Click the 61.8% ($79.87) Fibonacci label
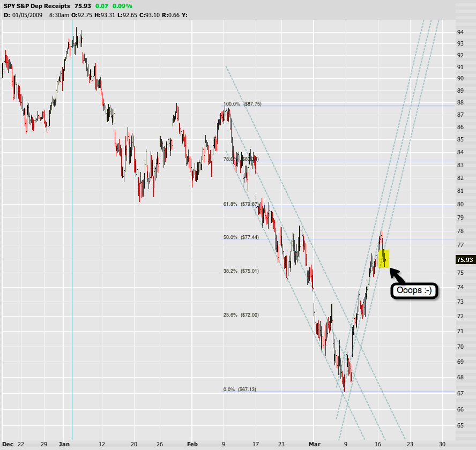This screenshot has width=476, height=450. tap(241, 204)
